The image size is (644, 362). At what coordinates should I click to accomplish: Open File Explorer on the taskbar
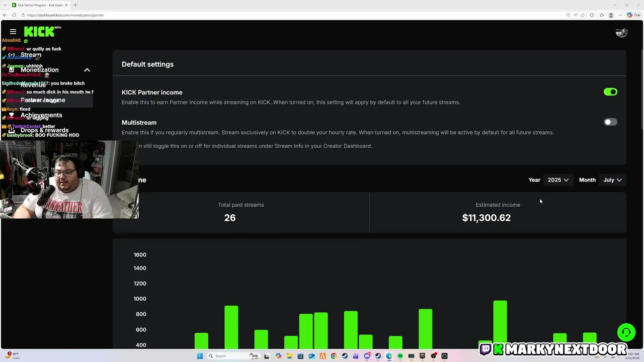289,356
